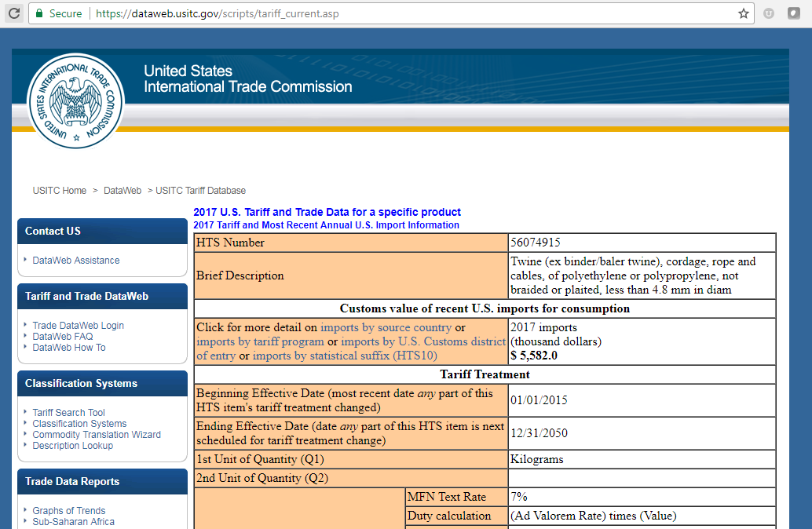Screen dimensions: 812x529
Task: Click the Duty calculation label
Action: coord(449,516)
